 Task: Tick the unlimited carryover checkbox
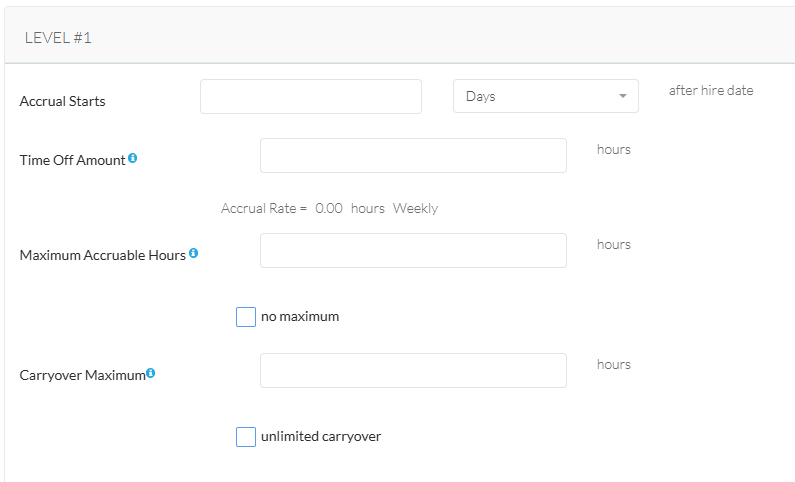[246, 437]
